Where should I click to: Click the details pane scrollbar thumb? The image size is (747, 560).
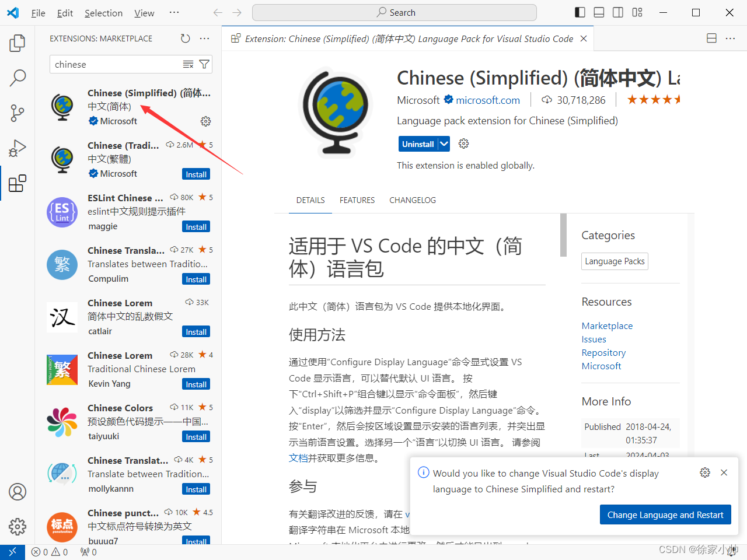[563, 235]
